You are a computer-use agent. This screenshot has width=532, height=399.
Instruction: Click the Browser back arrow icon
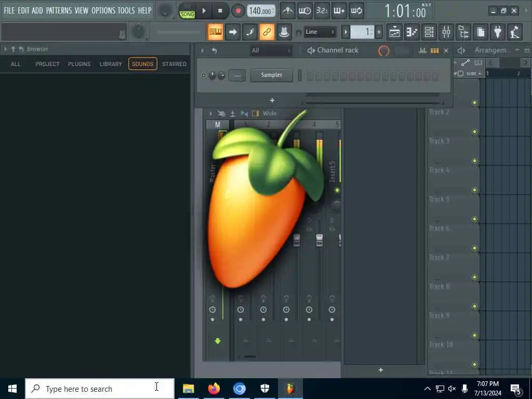tap(21, 49)
